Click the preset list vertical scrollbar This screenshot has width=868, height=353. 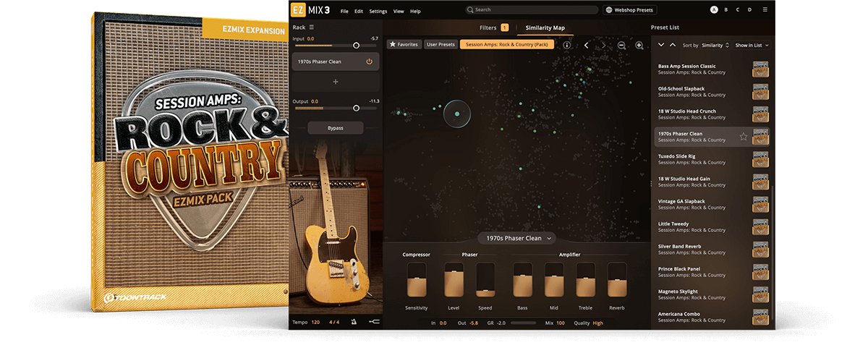773,252
